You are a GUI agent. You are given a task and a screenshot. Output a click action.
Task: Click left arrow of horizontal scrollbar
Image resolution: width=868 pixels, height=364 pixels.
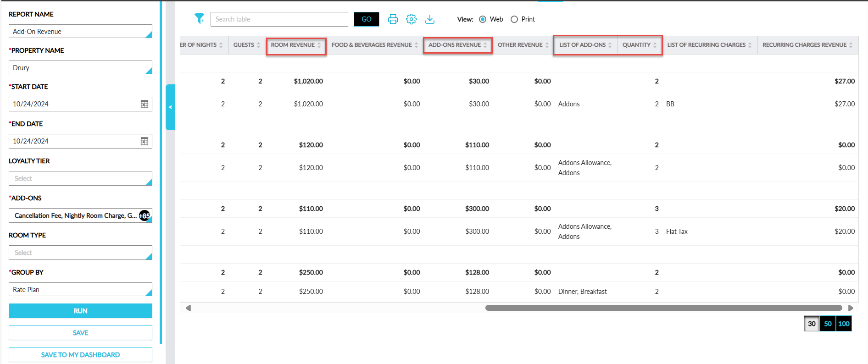point(188,308)
